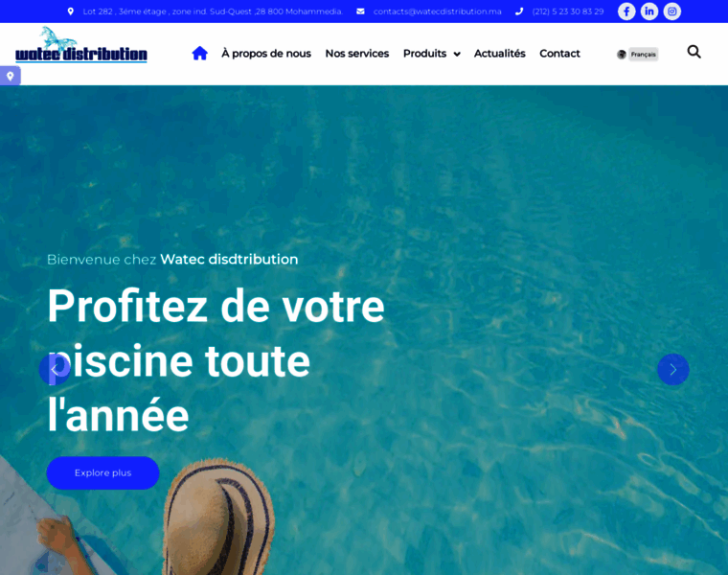Click the home icon in the navigation
The width and height of the screenshot is (728, 575).
(x=199, y=54)
